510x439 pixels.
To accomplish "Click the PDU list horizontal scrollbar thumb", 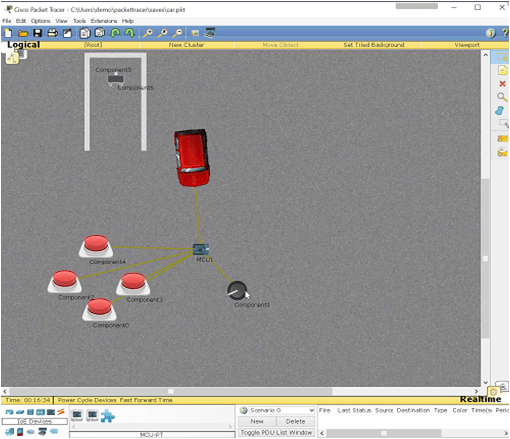I will pos(384,433).
